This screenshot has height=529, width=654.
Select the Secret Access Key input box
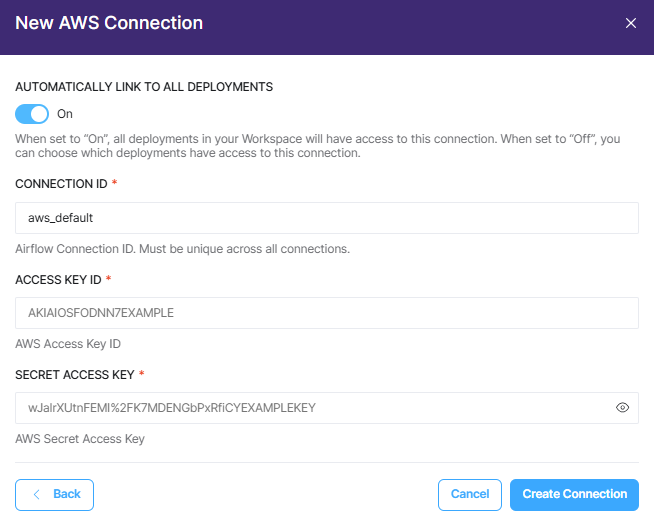tap(327, 408)
